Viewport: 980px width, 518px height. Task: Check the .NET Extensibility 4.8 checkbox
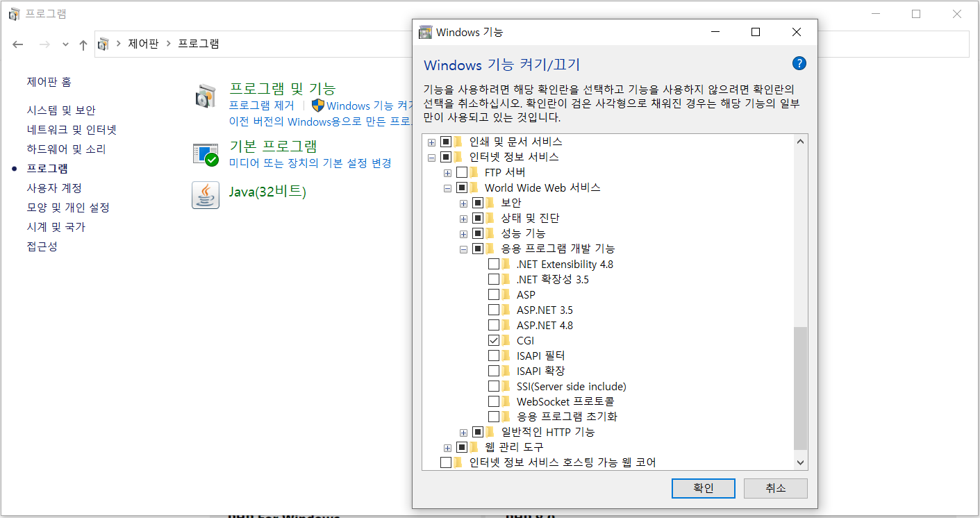[x=494, y=264]
